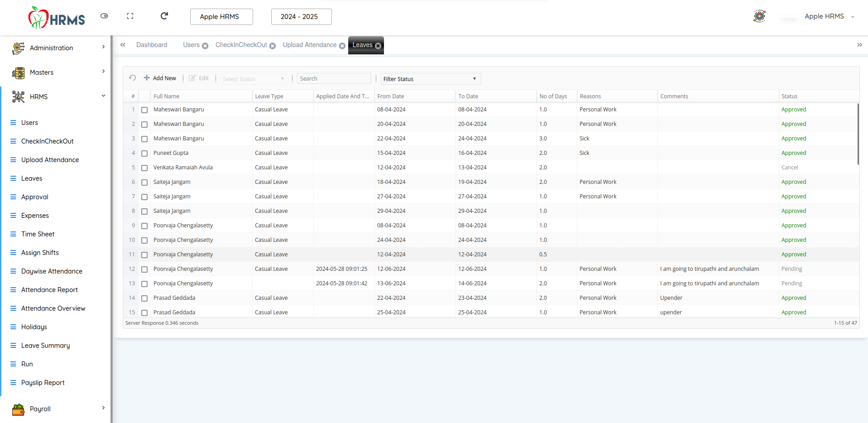Click the table vertical scrollbar
The height and width of the screenshot is (423, 868).
click(858, 134)
